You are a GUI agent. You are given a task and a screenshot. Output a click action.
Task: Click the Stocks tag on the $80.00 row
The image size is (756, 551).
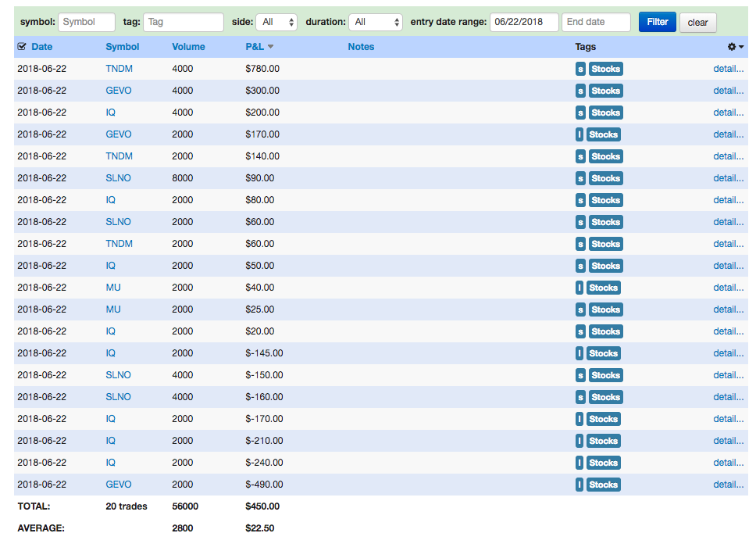pos(605,200)
